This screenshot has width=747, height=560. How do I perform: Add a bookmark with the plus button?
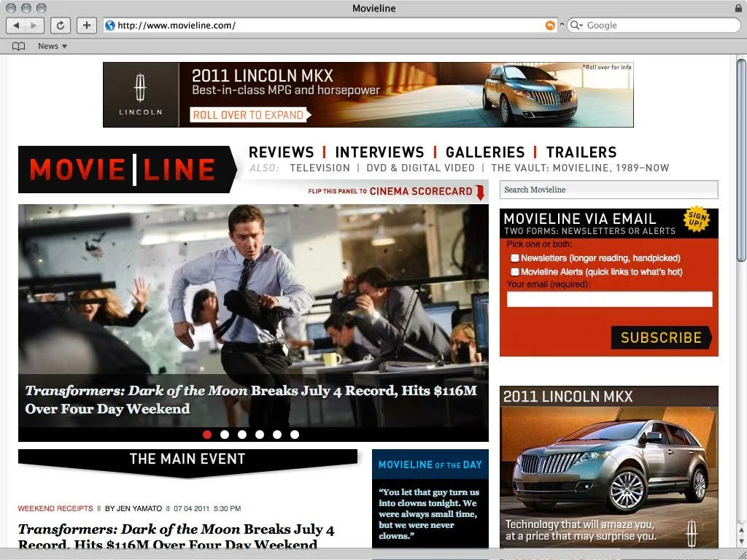[86, 26]
